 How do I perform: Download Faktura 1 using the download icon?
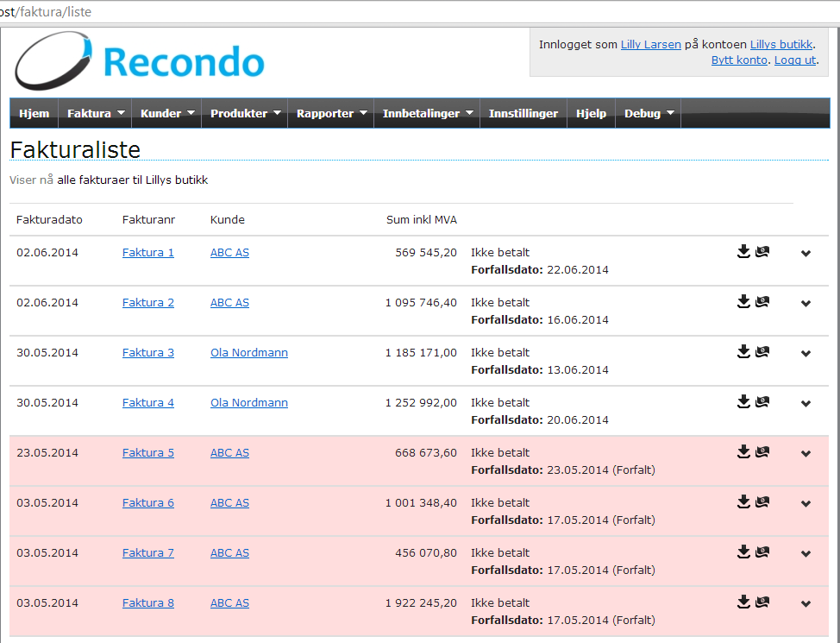point(743,252)
